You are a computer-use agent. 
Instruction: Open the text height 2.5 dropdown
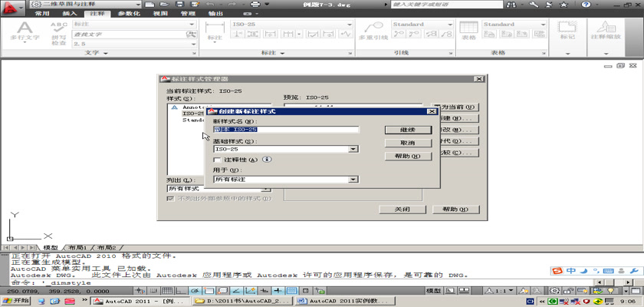click(x=193, y=44)
